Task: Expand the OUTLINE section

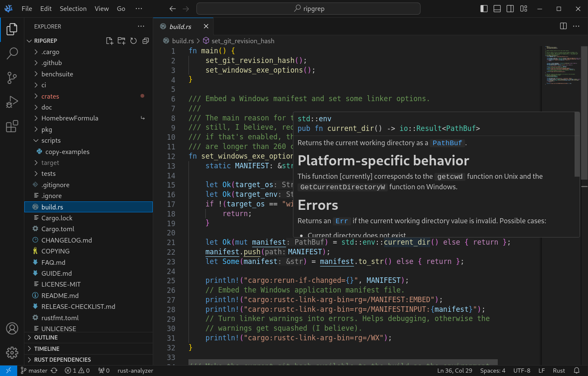Action: tap(89, 337)
